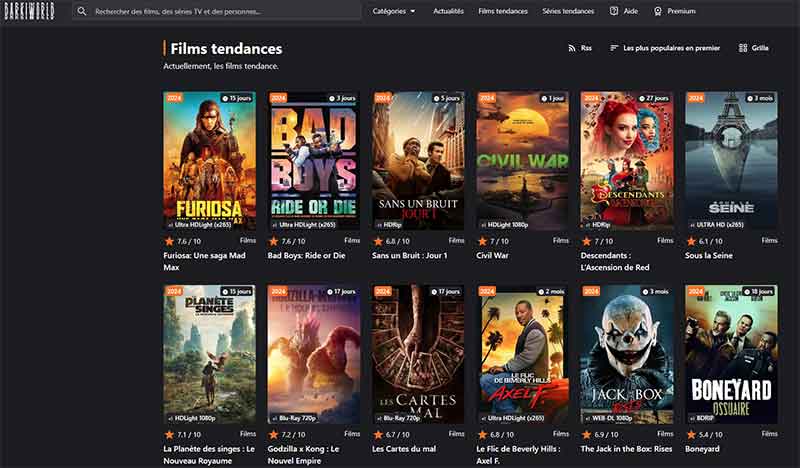This screenshot has width=800, height=468.
Task: Click the 'Films' tag under Bad Boys
Action: (352, 240)
